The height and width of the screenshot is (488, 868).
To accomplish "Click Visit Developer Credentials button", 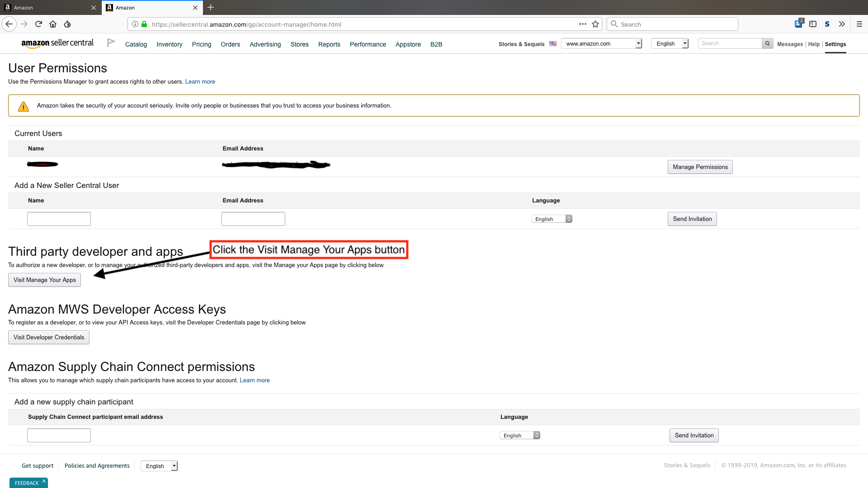I will tap(49, 338).
